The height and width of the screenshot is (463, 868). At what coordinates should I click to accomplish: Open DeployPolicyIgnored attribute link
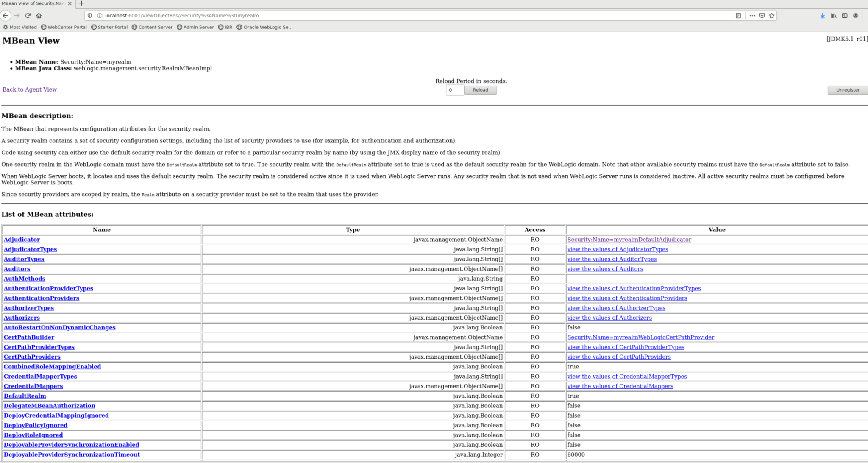(x=36, y=425)
